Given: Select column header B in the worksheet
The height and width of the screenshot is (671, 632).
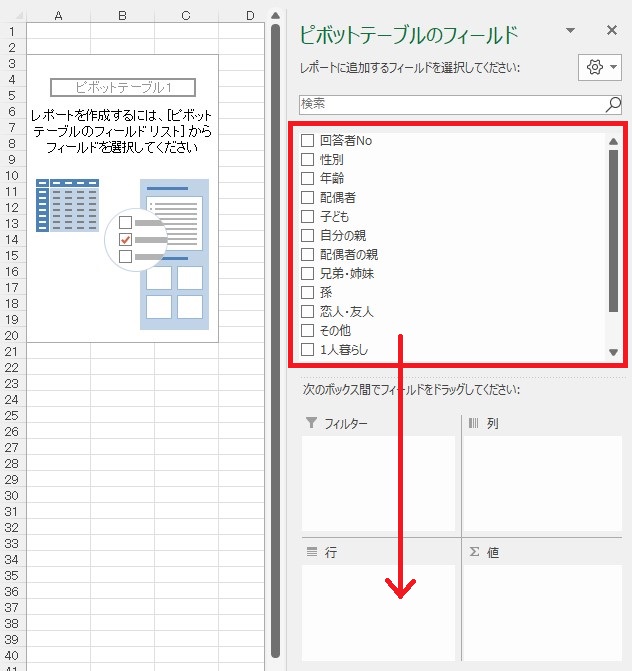Looking at the screenshot, I should pyautogui.click(x=122, y=15).
